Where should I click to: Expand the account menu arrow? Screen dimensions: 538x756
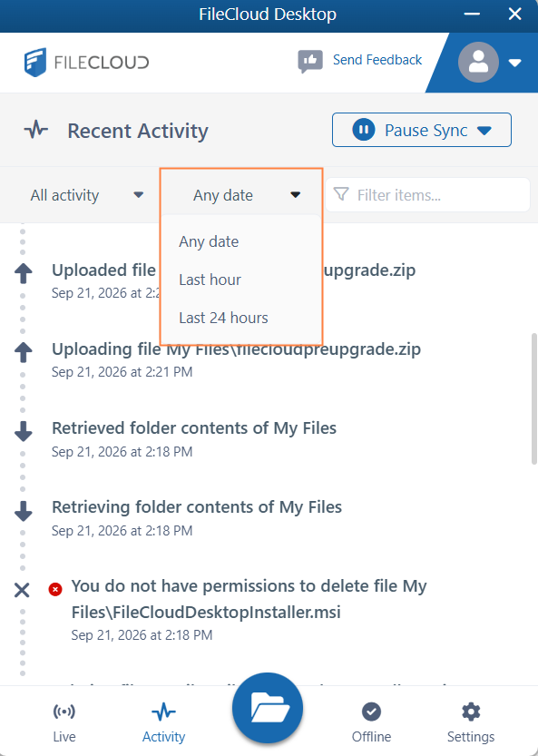coord(514,63)
